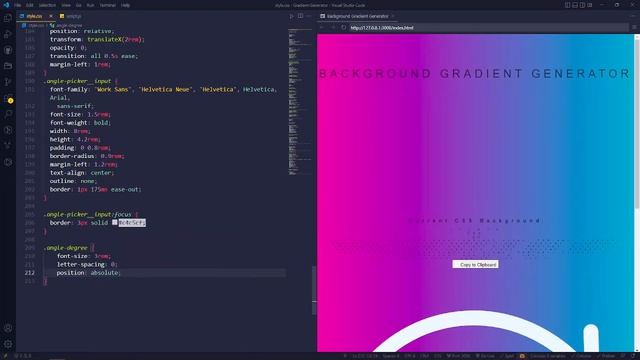
Task: Click customize layout icon in title bar
Action: click(589, 5)
